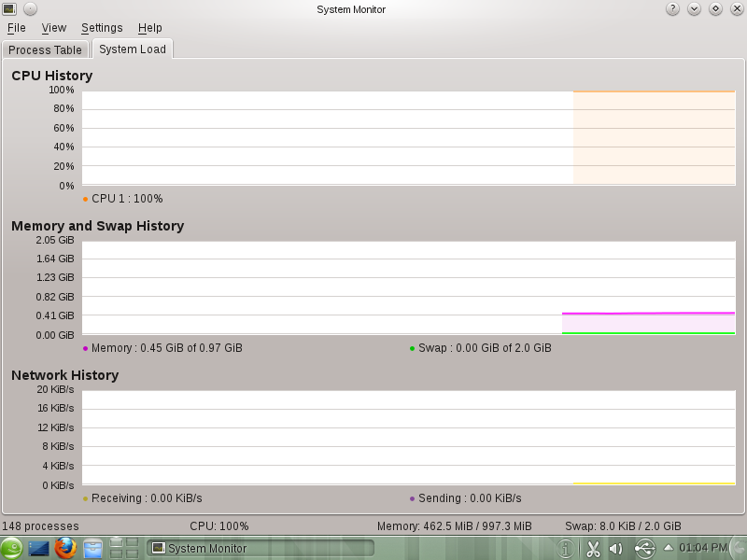Click the Network History graph
747x560 pixels.
coord(408,438)
